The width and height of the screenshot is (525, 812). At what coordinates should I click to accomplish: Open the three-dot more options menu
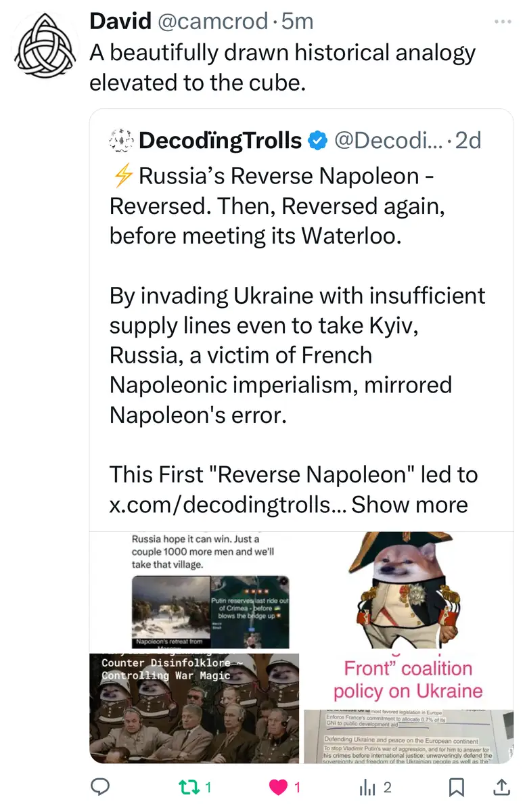click(x=503, y=22)
